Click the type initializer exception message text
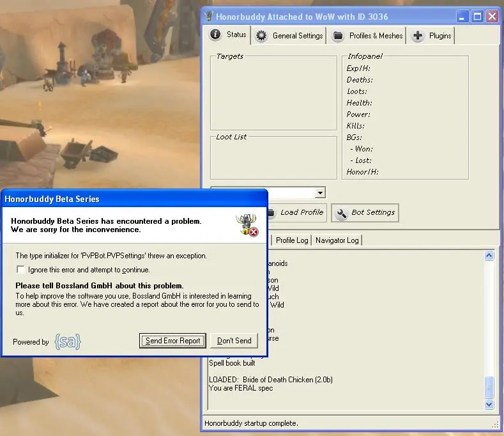This screenshot has width=504, height=436. (111, 256)
